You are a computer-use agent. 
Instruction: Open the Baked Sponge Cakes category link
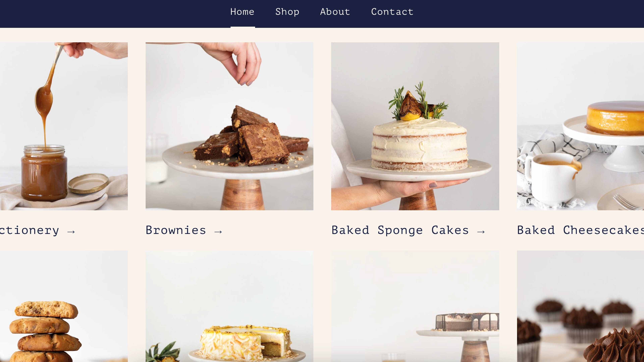(408, 230)
